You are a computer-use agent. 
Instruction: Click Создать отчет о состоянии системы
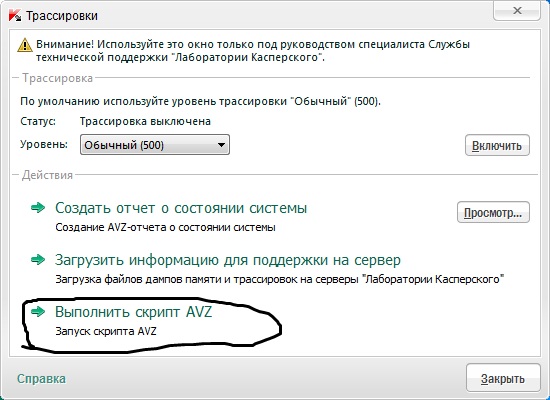[181, 208]
